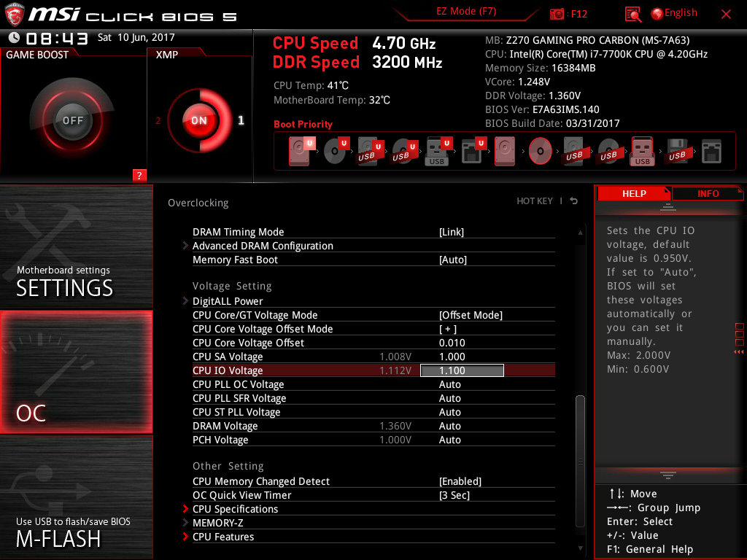Select the USB floppy boot device icon
The height and width of the screenshot is (560, 747).
click(x=677, y=152)
